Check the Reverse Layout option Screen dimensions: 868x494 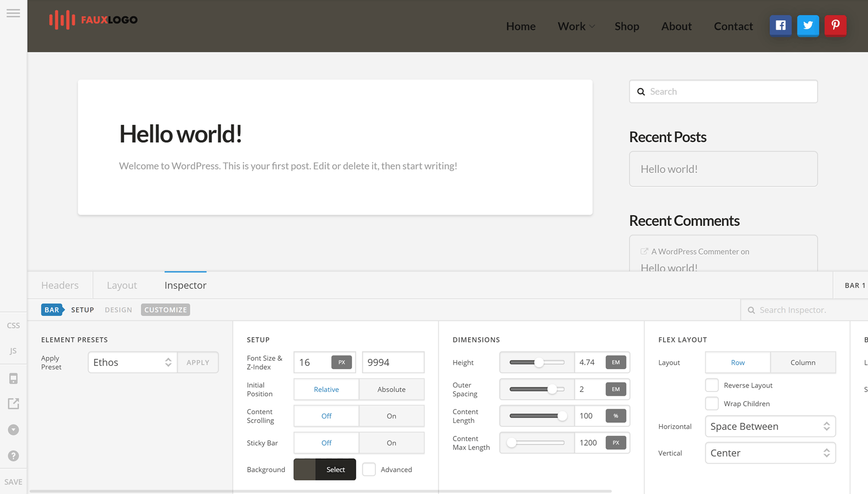[x=712, y=385]
